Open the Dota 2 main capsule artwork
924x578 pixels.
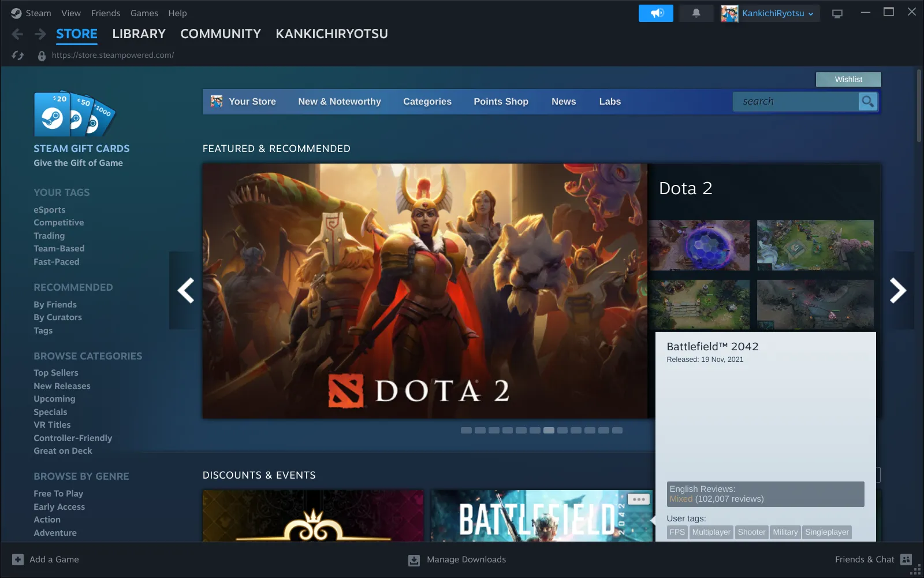pyautogui.click(x=424, y=291)
